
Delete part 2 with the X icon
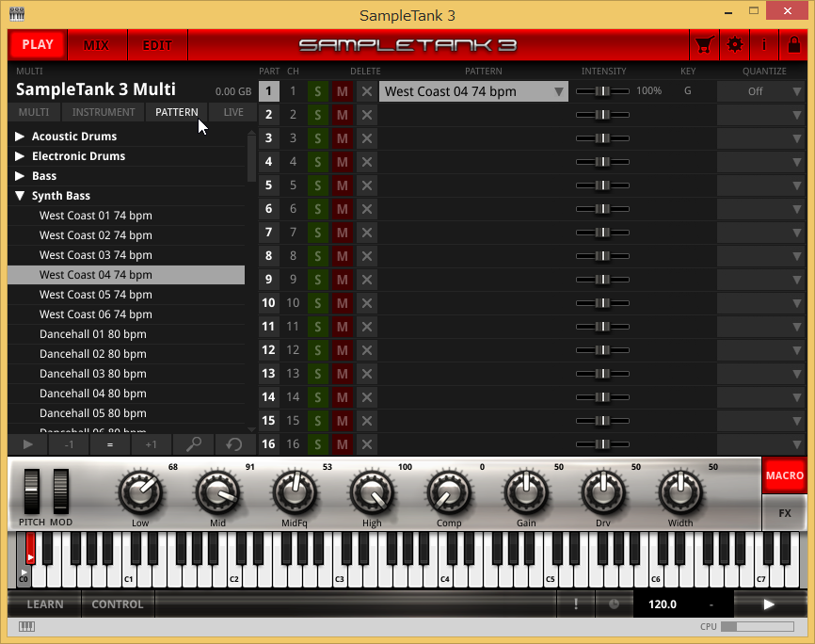367,115
